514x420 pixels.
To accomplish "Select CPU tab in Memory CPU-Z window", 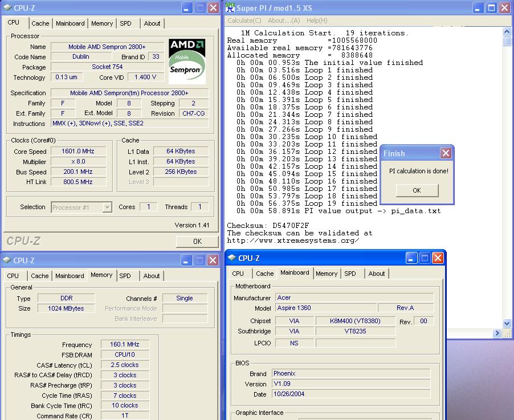I will coord(13,276).
